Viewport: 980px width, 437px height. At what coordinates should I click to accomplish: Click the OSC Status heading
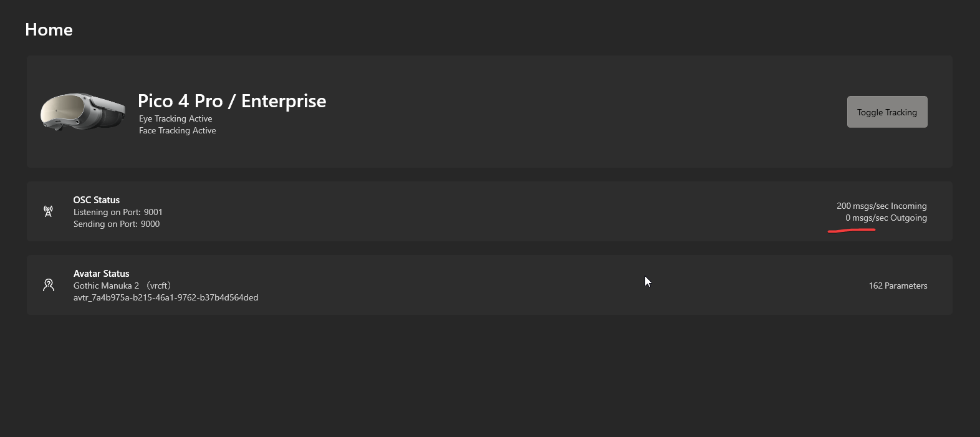[96, 199]
